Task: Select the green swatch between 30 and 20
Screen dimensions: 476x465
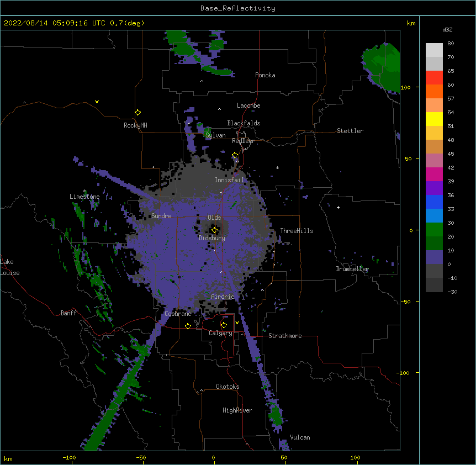Action: [434, 230]
